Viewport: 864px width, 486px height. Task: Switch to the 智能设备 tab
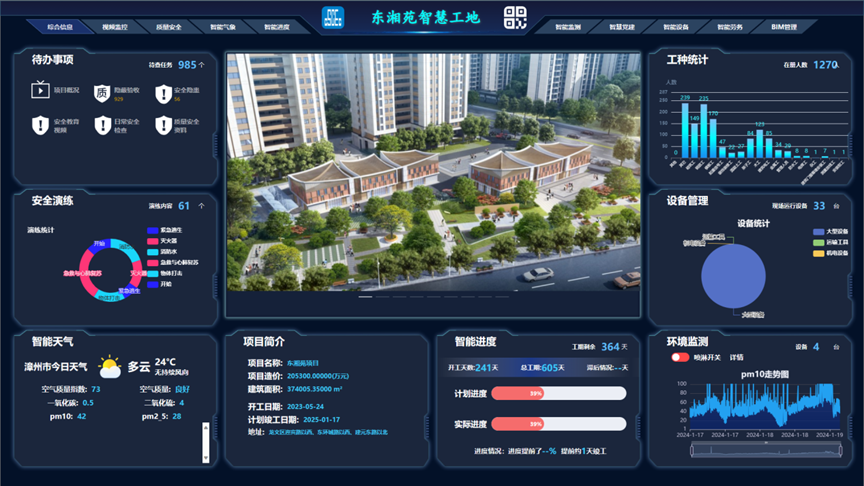(x=676, y=26)
